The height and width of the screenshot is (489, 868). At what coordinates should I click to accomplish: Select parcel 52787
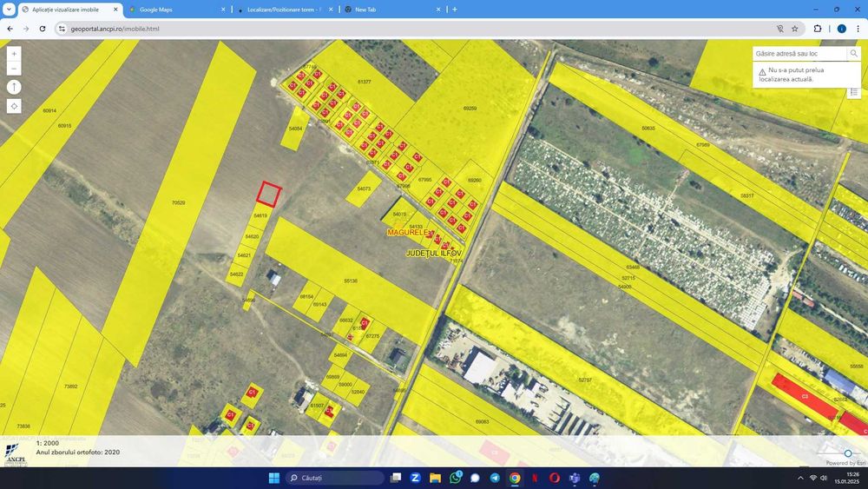584,380
